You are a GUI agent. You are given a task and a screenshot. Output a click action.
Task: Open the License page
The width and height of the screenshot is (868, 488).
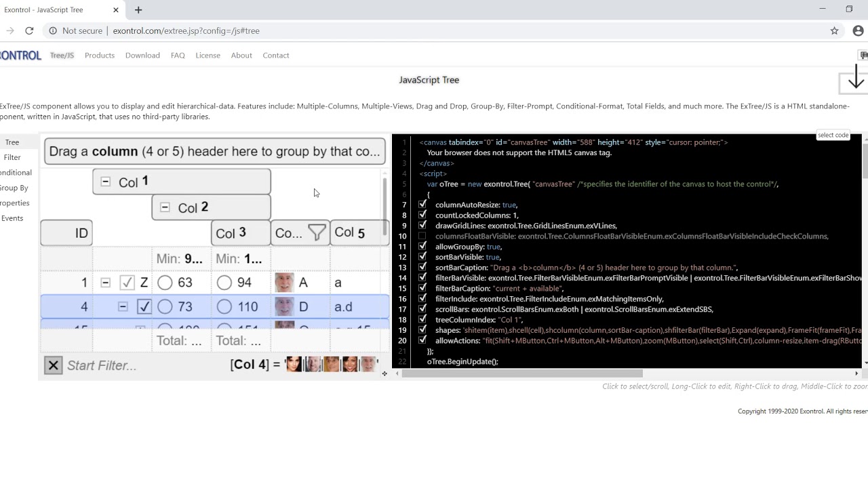click(208, 56)
